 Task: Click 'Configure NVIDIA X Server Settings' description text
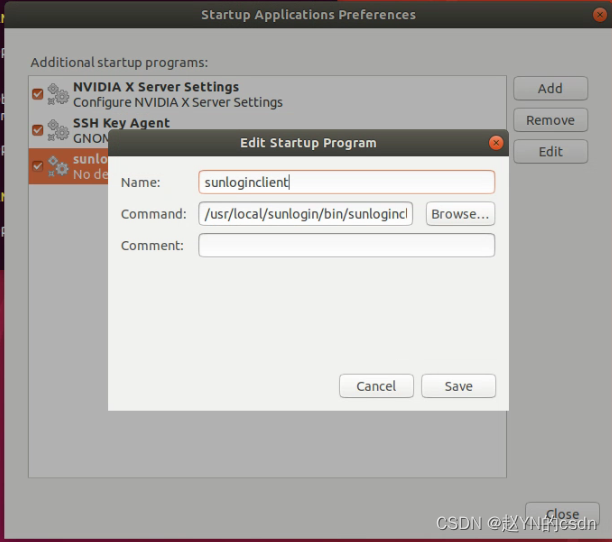[178, 102]
